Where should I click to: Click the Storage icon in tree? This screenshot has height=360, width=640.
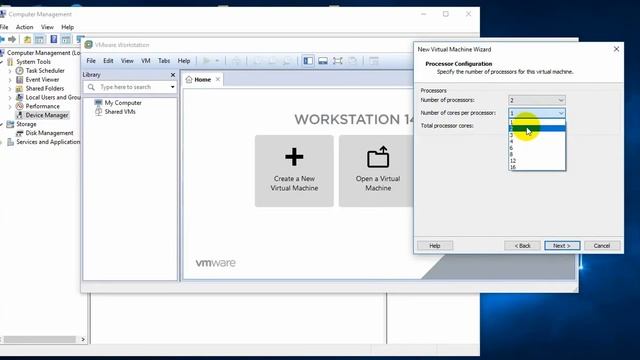[10, 124]
